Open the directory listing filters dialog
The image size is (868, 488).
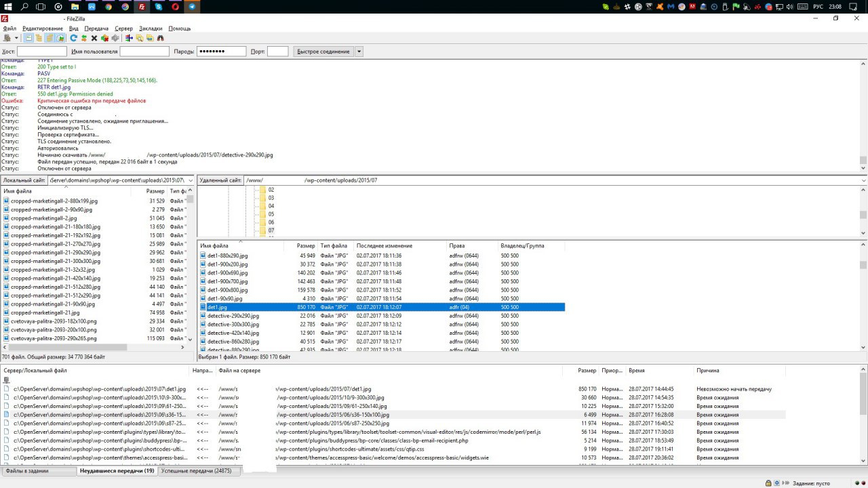click(x=129, y=38)
